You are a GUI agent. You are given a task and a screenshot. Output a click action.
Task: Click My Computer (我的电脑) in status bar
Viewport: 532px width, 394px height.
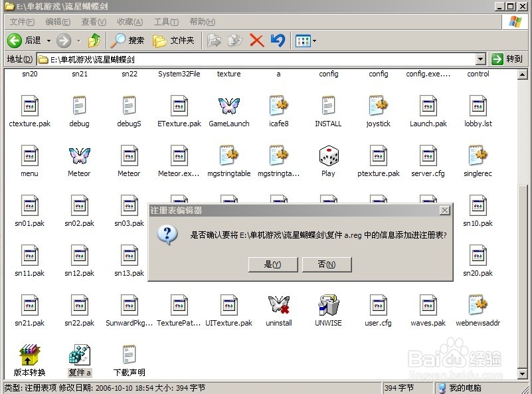coord(460,388)
